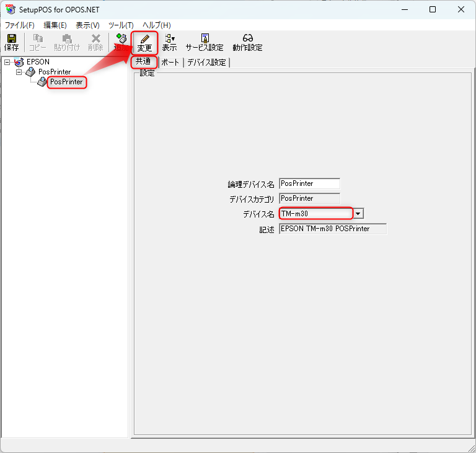This screenshot has height=453, width=476.
Task: Open the ツール(T) menu
Action: point(121,25)
